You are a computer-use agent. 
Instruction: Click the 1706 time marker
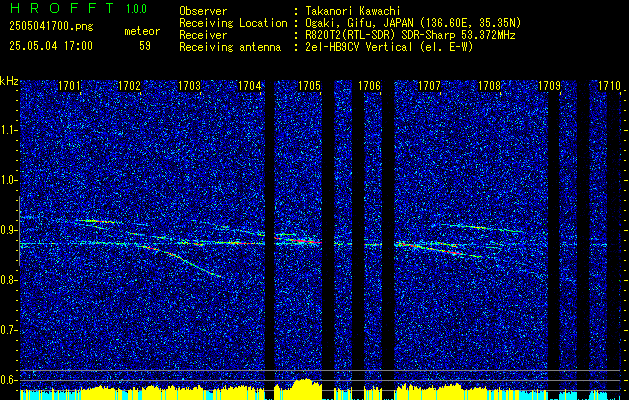[369, 85]
